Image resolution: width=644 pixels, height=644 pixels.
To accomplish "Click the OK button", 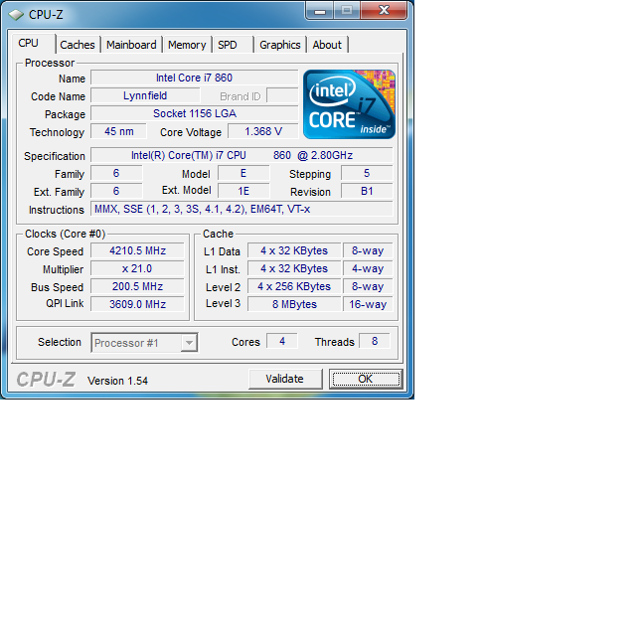I will (366, 379).
